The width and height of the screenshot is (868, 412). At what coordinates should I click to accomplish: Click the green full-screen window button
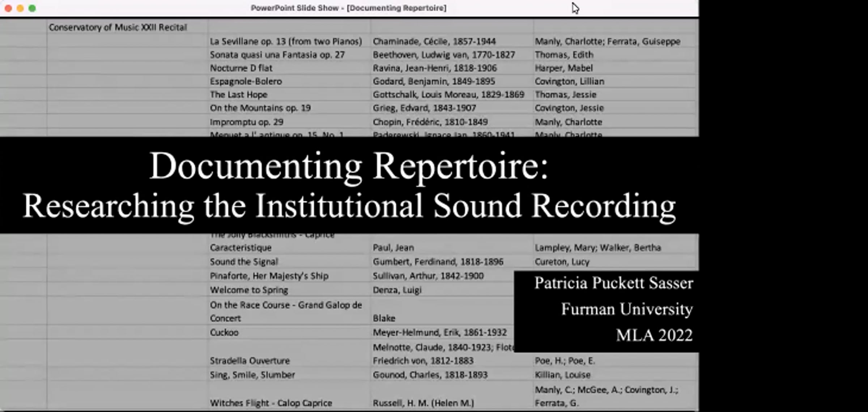[x=32, y=8]
